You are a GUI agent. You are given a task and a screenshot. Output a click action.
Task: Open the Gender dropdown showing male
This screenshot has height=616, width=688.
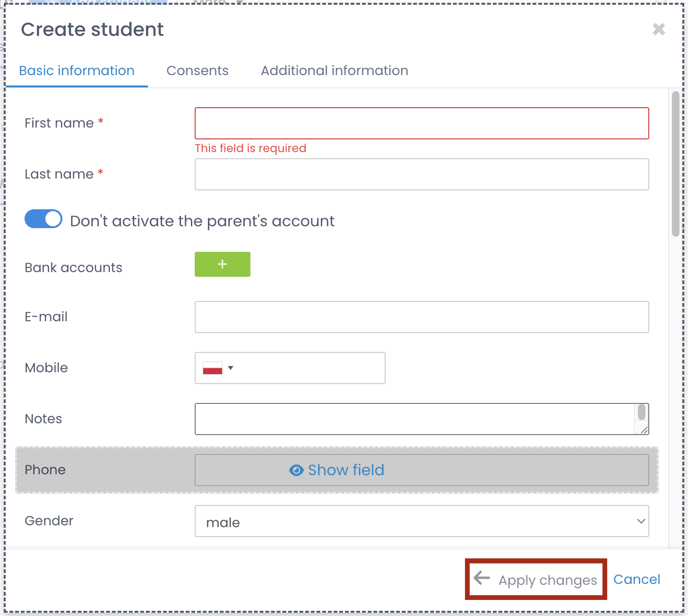tap(421, 522)
